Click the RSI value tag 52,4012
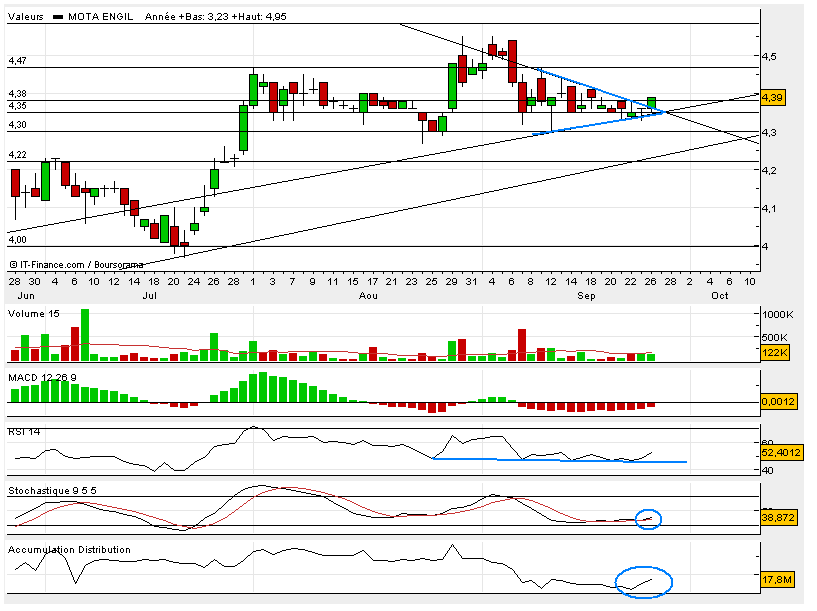The height and width of the screenshot is (611, 817). pyautogui.click(x=781, y=453)
